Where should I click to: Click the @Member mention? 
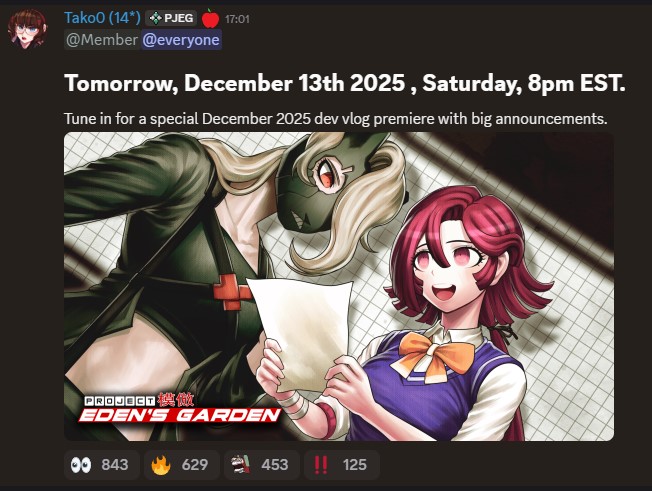(x=102, y=40)
